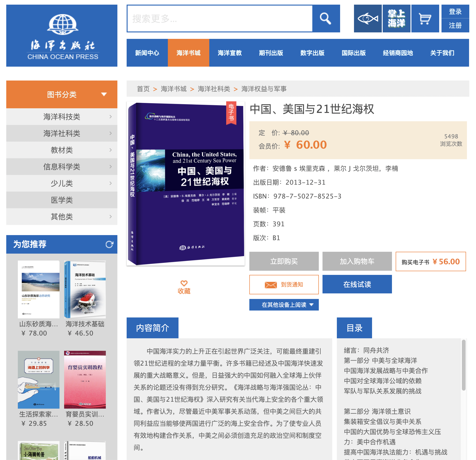
Task: Refresh the 为您推荐 recommendations
Action: pos(109,244)
